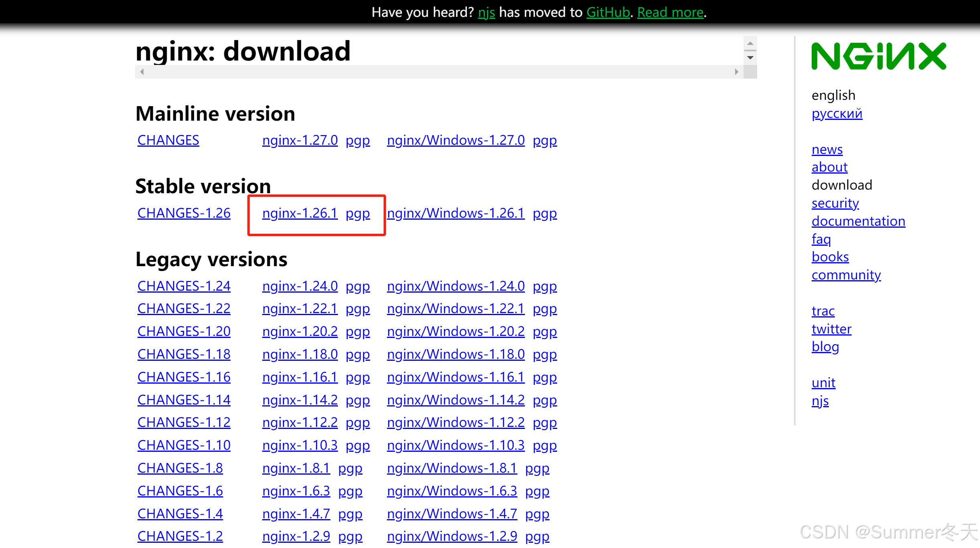The height and width of the screenshot is (548, 980).
Task: Download nginx/Windows-1.16.1
Action: click(x=456, y=377)
